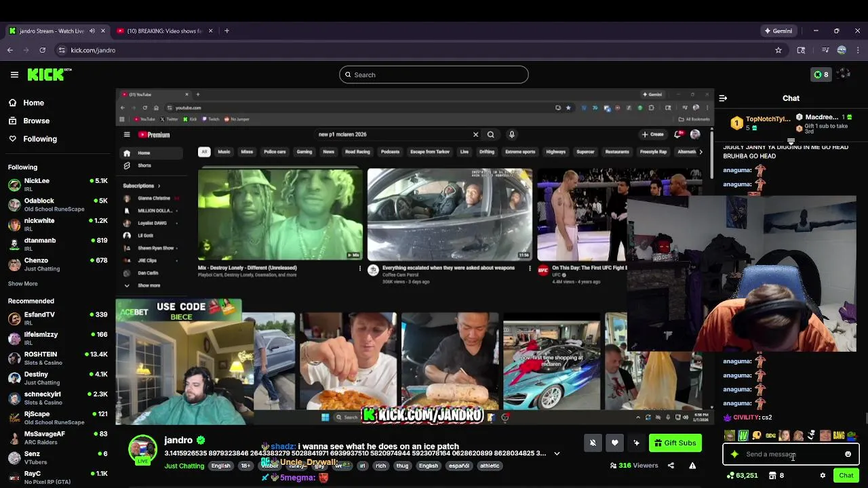Image resolution: width=868 pixels, height=488 pixels.
Task: Report the stream with warning icon
Action: [x=692, y=466]
